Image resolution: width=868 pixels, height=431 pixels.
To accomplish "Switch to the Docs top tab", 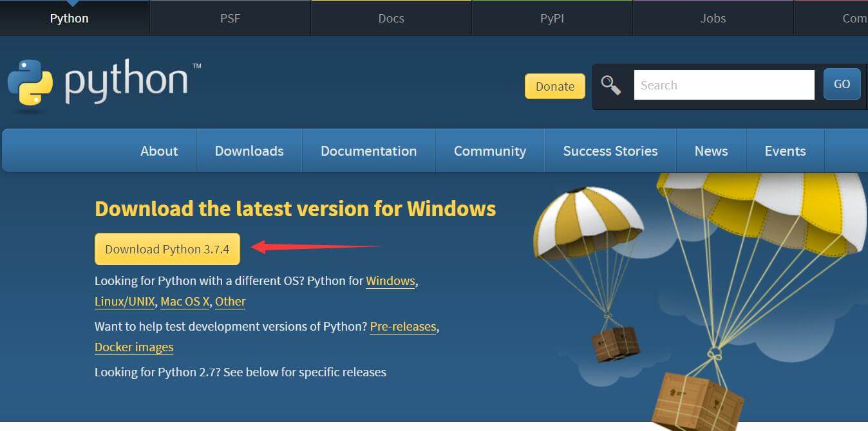I will [391, 18].
